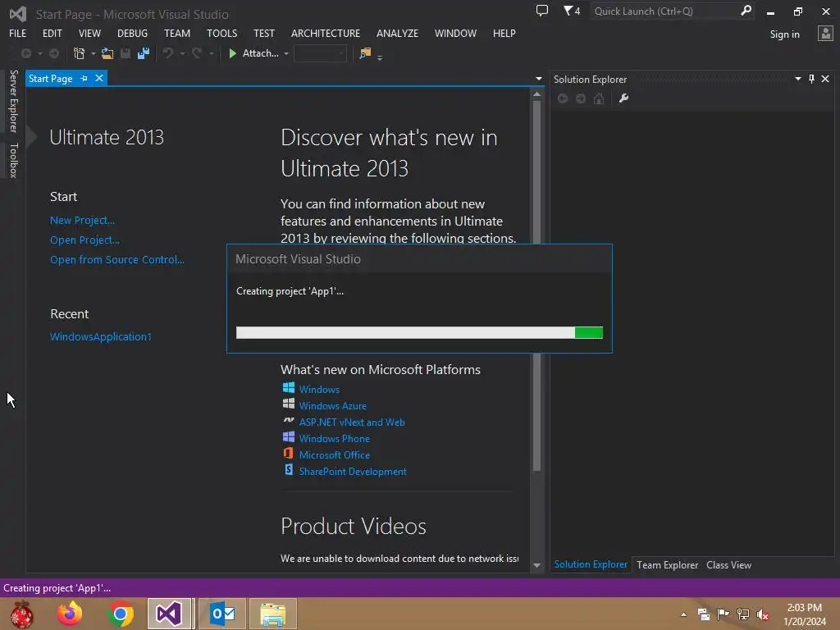Toggle auto hide pin on Solution Explorer

(811, 79)
